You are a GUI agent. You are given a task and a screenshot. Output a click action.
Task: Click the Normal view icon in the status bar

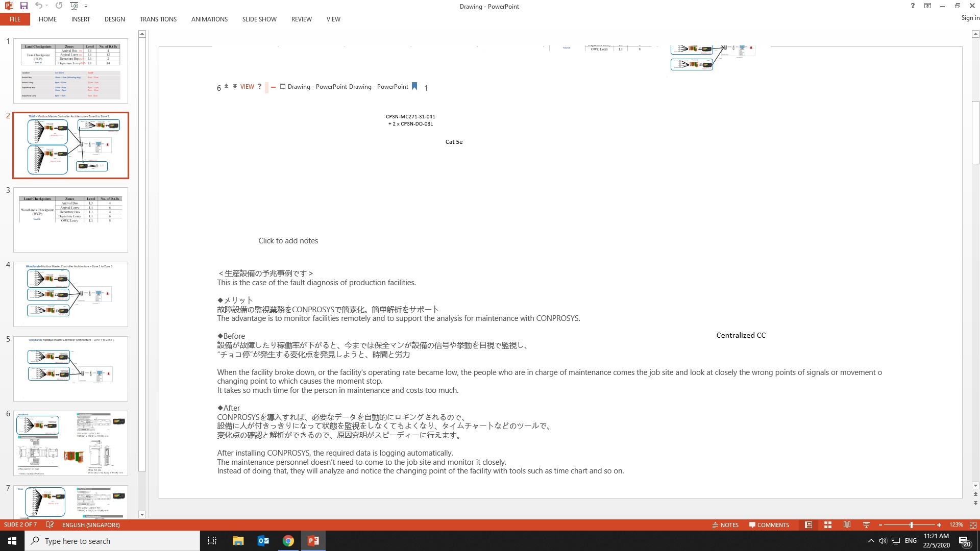point(807,525)
